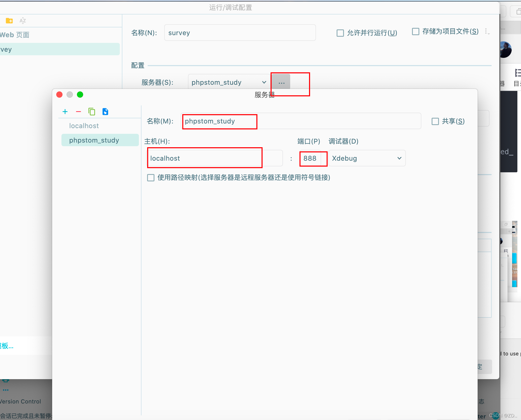Viewport: 521px width, 420px height.
Task: Expand the Xdebug debugger dropdown
Action: click(x=367, y=158)
